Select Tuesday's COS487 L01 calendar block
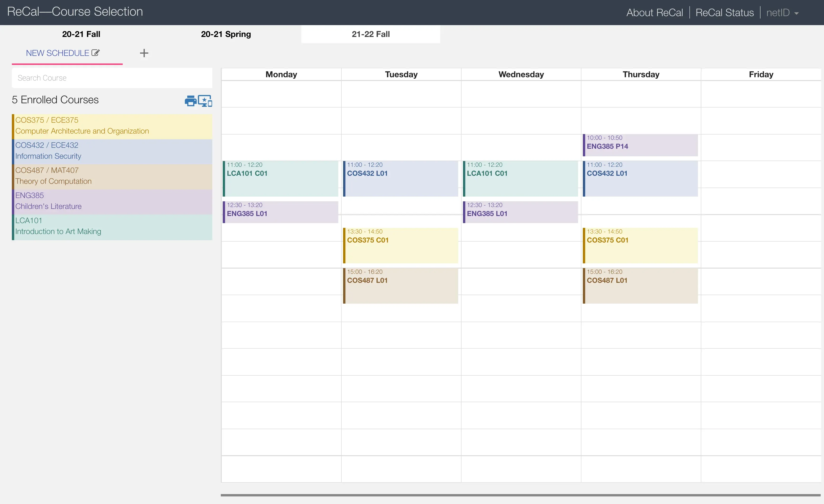 [x=401, y=286]
